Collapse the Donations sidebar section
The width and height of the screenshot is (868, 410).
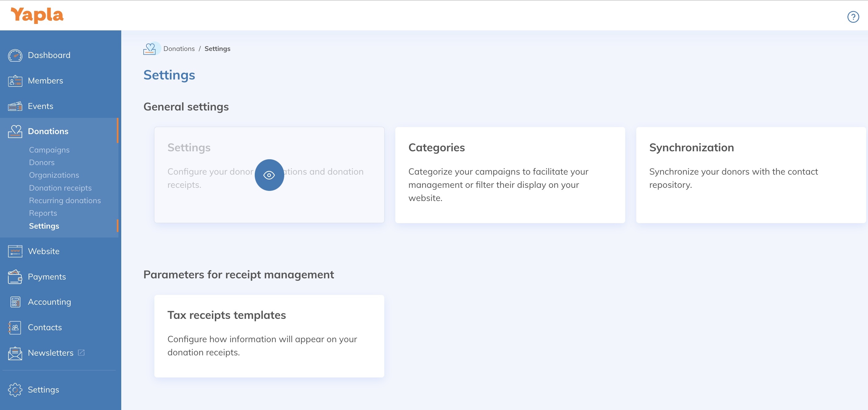pos(48,131)
